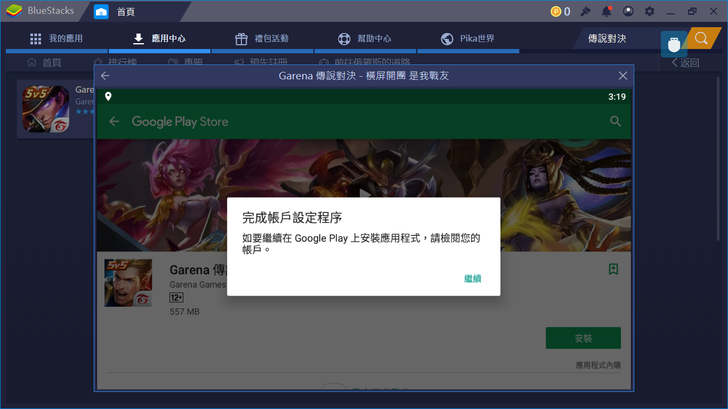Click the 返回 back link
This screenshot has width=728, height=409.
coord(685,63)
